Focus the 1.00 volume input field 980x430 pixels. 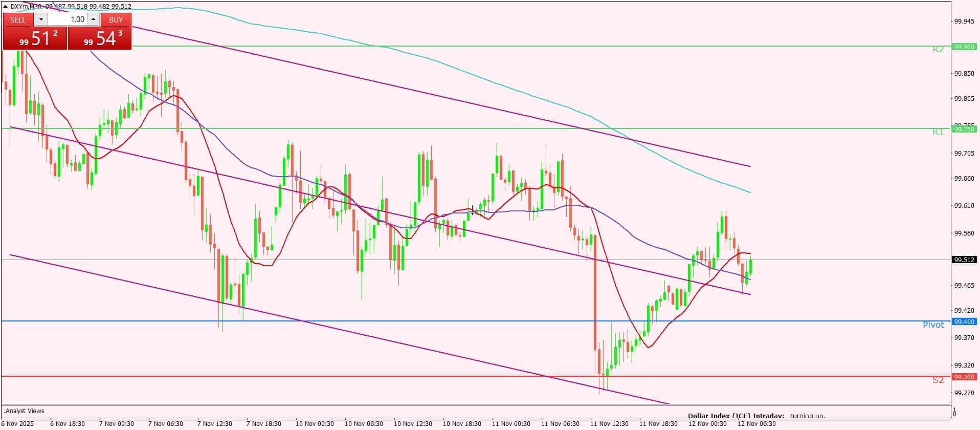[x=67, y=19]
